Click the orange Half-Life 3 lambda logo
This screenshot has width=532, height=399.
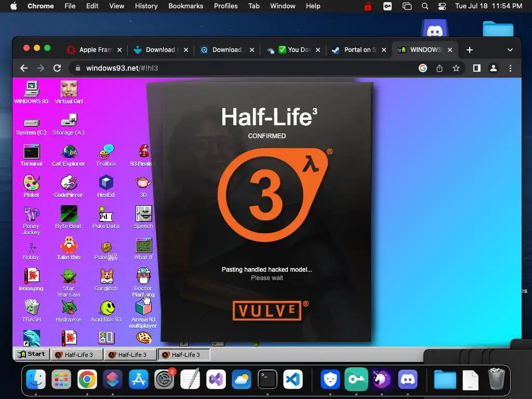[273, 194]
